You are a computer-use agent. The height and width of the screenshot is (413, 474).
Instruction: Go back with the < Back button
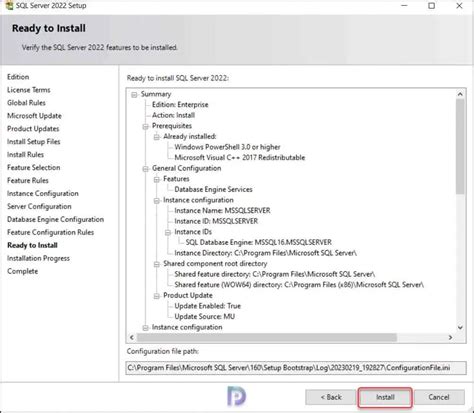tap(331, 397)
